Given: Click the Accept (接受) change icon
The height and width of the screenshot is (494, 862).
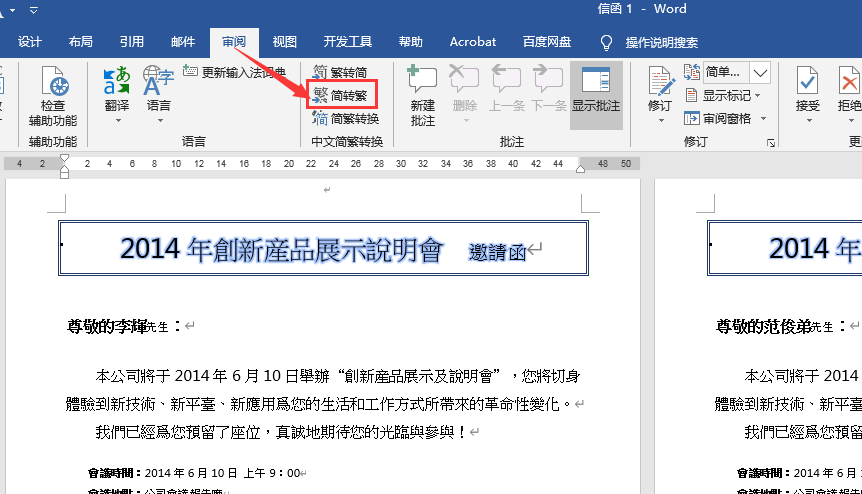Looking at the screenshot, I should [x=808, y=81].
